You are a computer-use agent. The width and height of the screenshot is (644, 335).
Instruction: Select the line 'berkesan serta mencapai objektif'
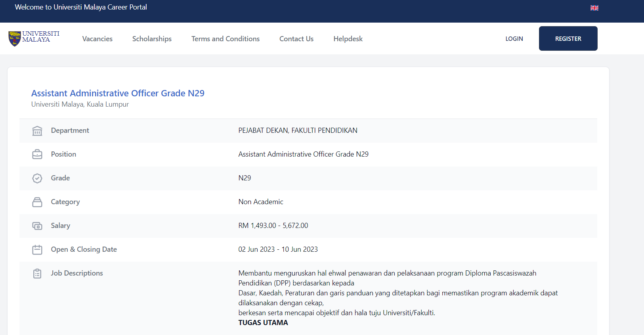point(336,313)
